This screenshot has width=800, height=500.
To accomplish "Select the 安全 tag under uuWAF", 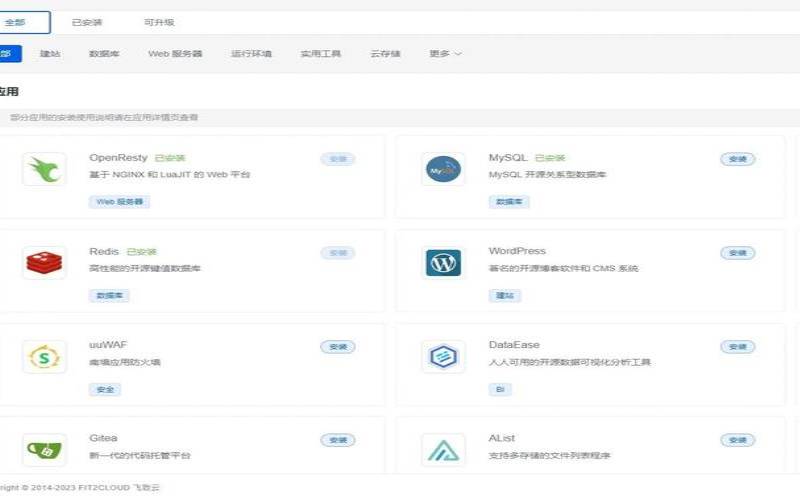I will point(105,389).
